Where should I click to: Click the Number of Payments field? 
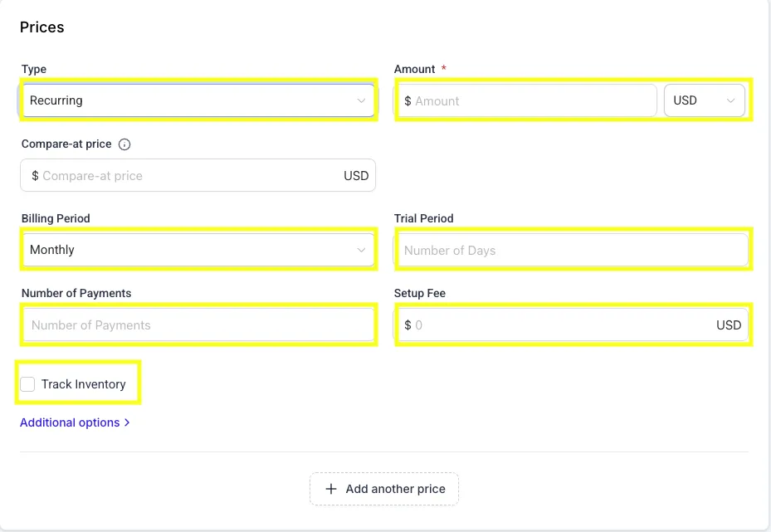[199, 325]
